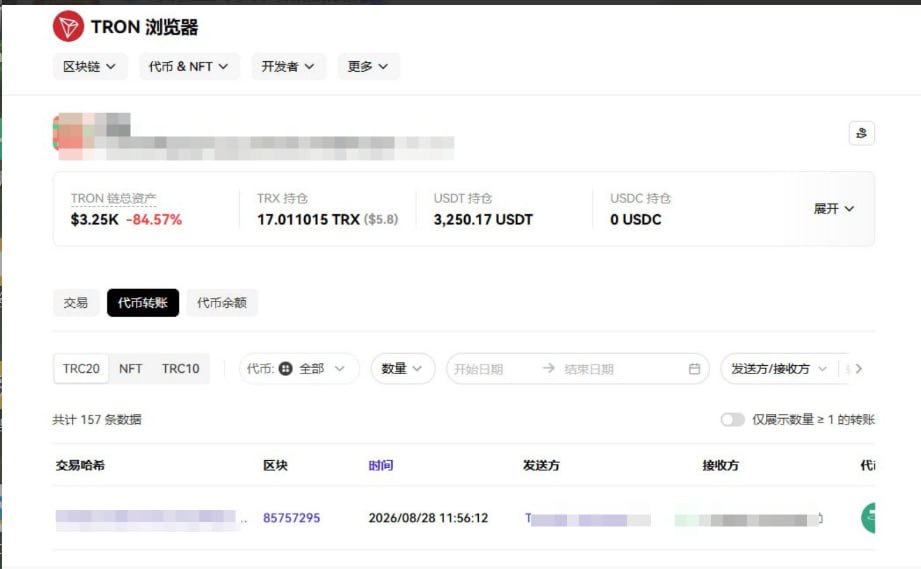This screenshot has height=569, width=921.
Task: Click the TRON logo icon
Action: click(68, 26)
